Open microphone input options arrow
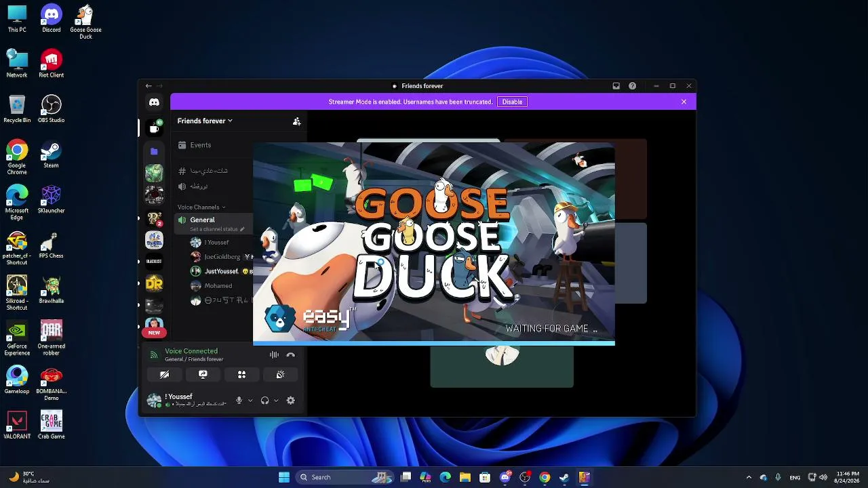The width and height of the screenshot is (868, 488). [x=250, y=401]
